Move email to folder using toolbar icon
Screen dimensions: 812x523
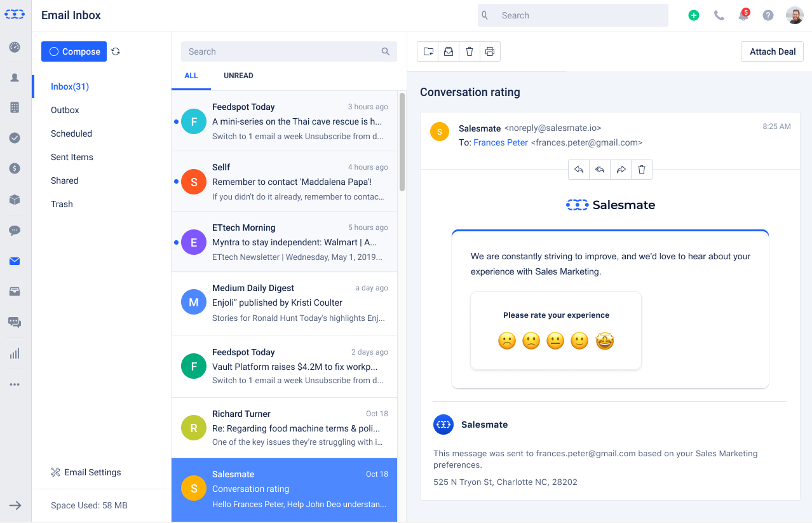428,51
